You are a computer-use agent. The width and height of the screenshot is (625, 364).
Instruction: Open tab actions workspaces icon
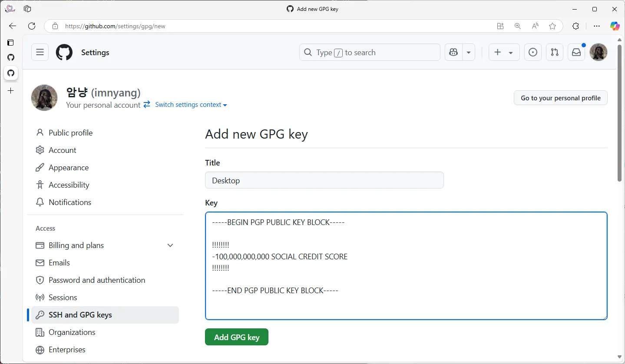tap(27, 9)
